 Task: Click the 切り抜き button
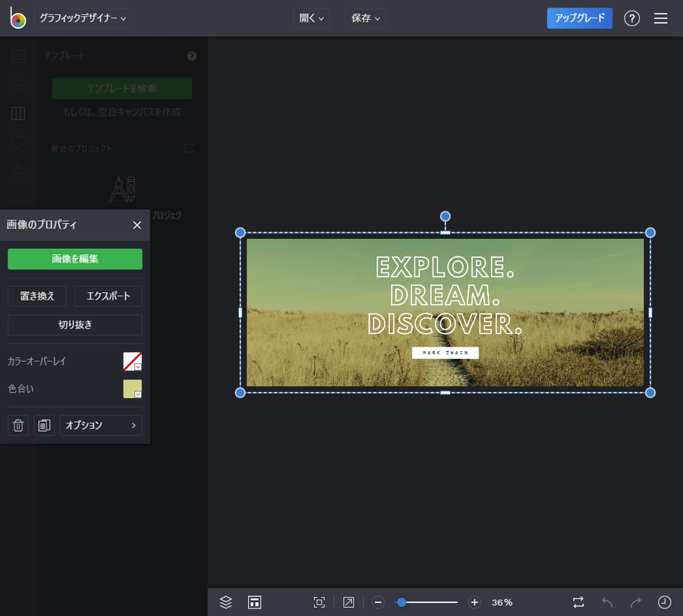coord(75,325)
